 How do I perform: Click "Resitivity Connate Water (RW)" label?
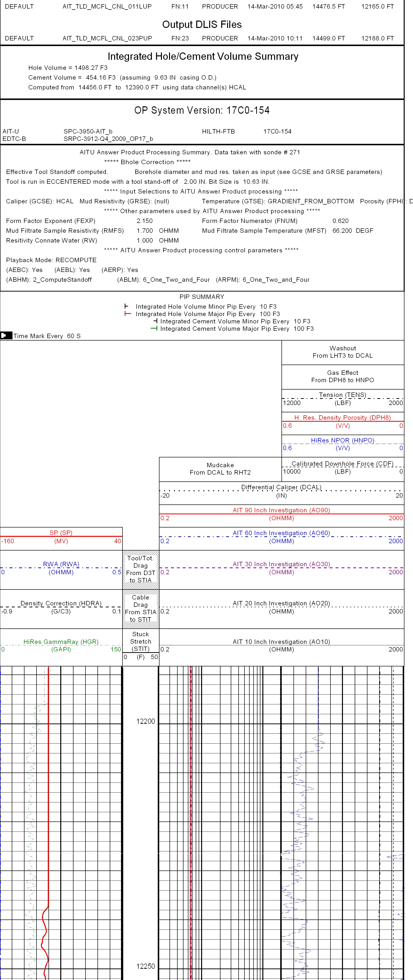coord(51,240)
